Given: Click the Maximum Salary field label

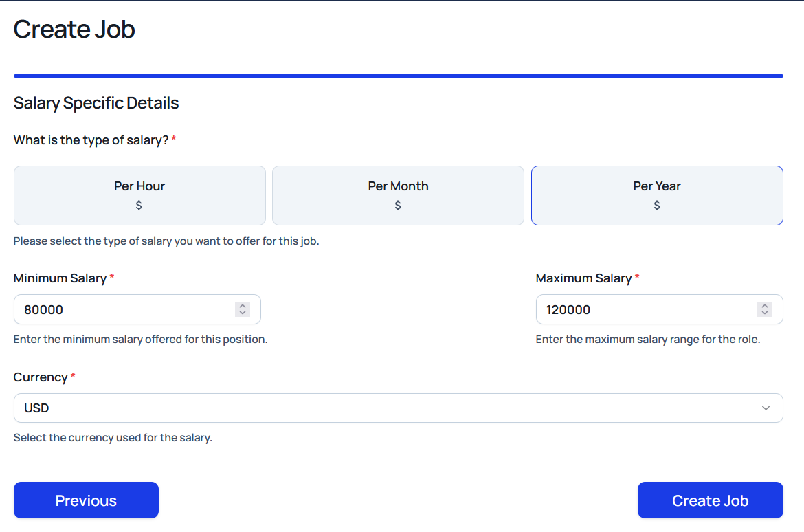Looking at the screenshot, I should [x=583, y=278].
